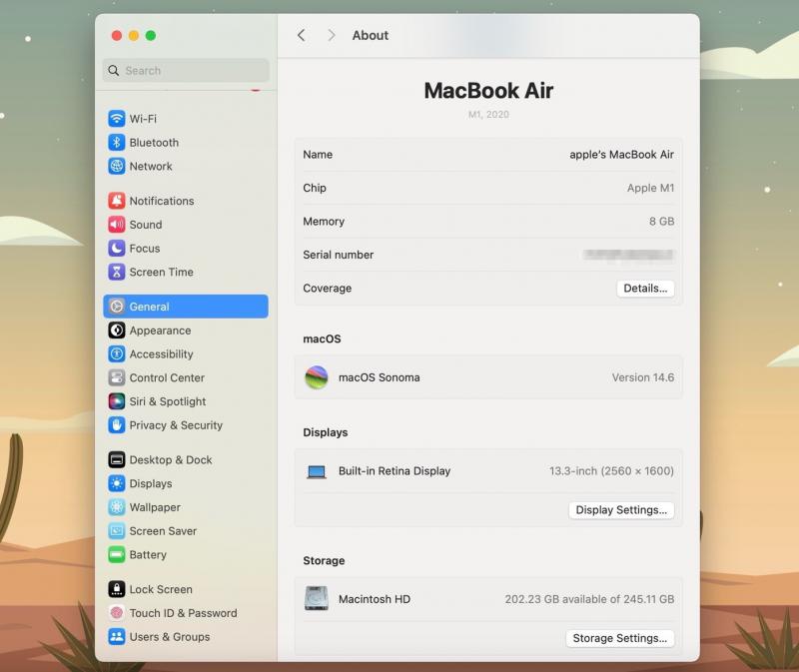Click the green full-screen window button
Screen dimensions: 799x672
pyautogui.click(x=151, y=35)
